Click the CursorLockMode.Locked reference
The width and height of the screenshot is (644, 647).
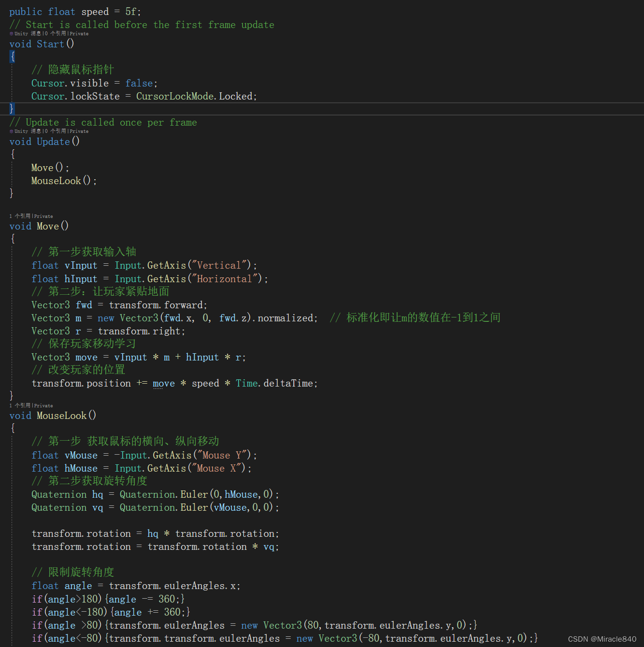(x=196, y=96)
